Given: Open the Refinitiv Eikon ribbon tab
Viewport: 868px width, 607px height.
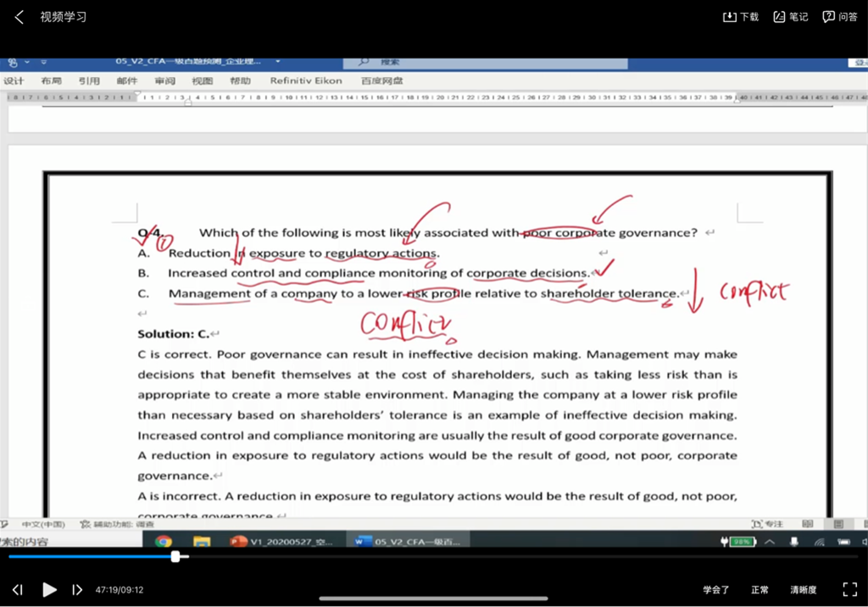Looking at the screenshot, I should point(306,81).
